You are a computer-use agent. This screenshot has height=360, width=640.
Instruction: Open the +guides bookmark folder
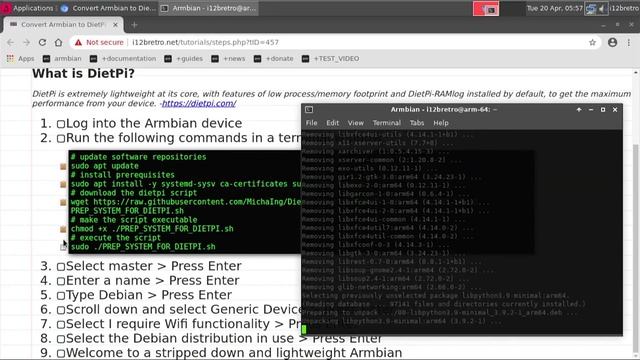[183, 59]
